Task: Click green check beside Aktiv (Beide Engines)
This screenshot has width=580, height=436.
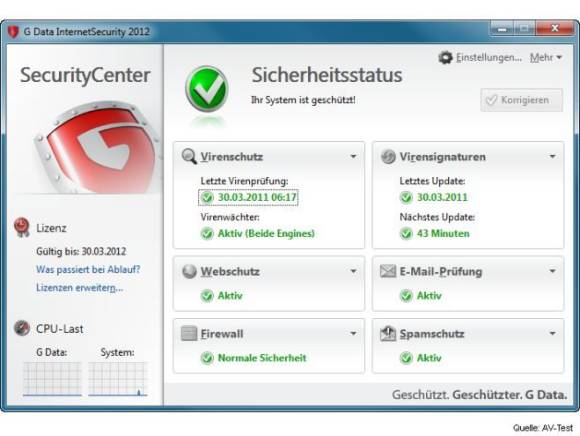Action: pos(207,233)
